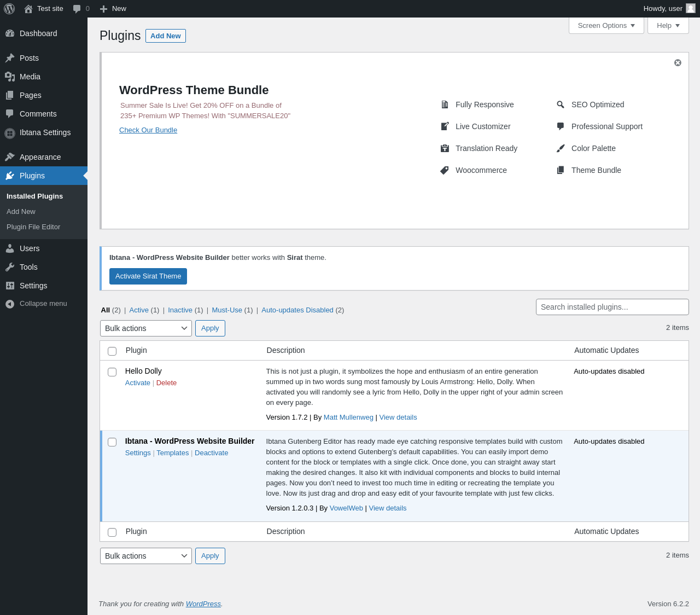Go to Add New in Plugins submenu
The image size is (700, 615).
click(x=21, y=212)
